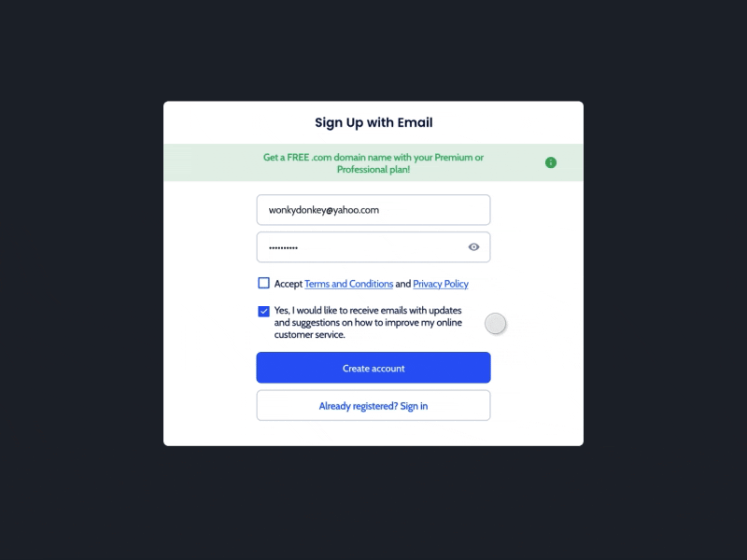Viewport: 747px width, 560px height.
Task: Click Already registered? Sign in
Action: 373,405
